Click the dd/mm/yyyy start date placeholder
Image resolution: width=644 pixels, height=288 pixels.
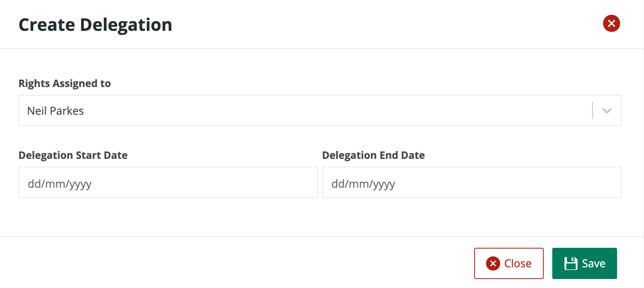pos(60,183)
